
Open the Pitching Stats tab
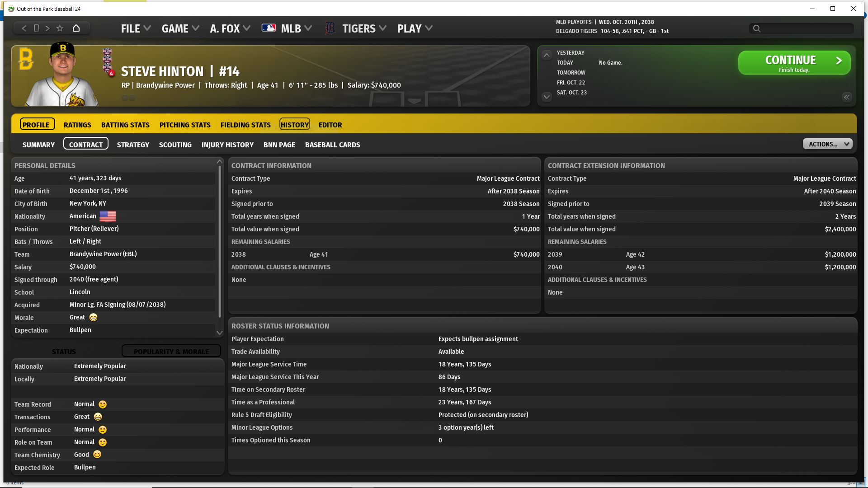pos(184,125)
